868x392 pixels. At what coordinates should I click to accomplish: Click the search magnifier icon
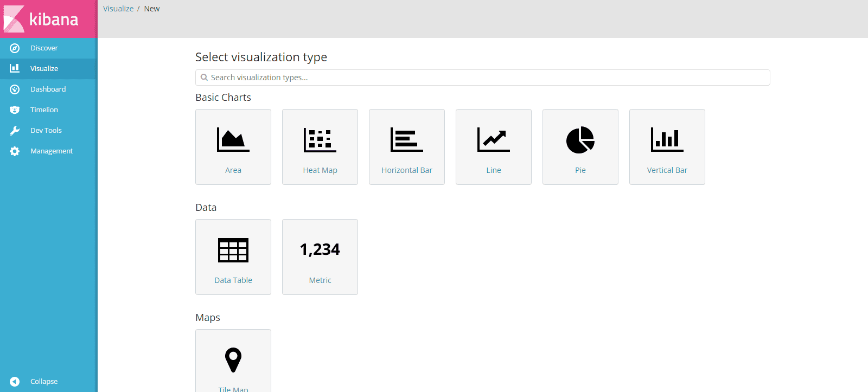pos(204,78)
